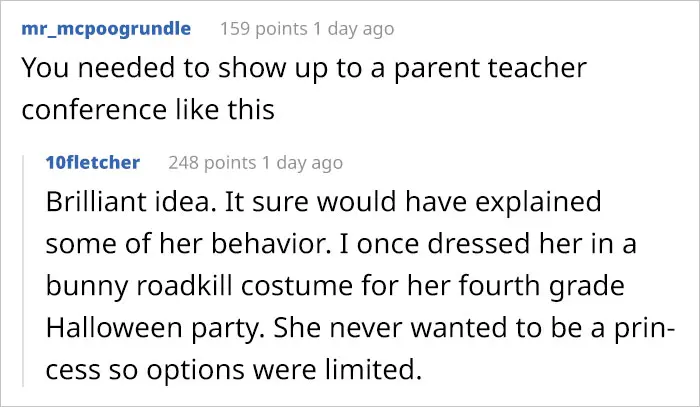
Task: Open timestamp permalink beside 159 points
Action: [x=356, y=29]
